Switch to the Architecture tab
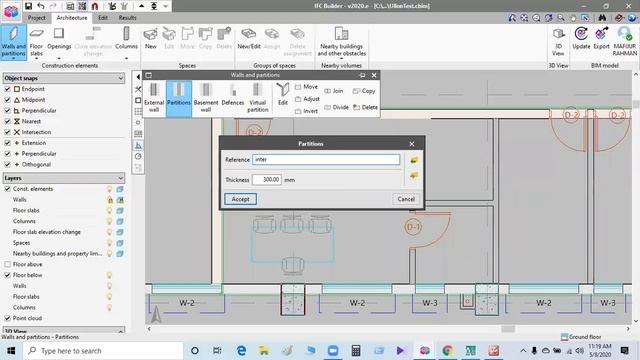 pyautogui.click(x=72, y=18)
